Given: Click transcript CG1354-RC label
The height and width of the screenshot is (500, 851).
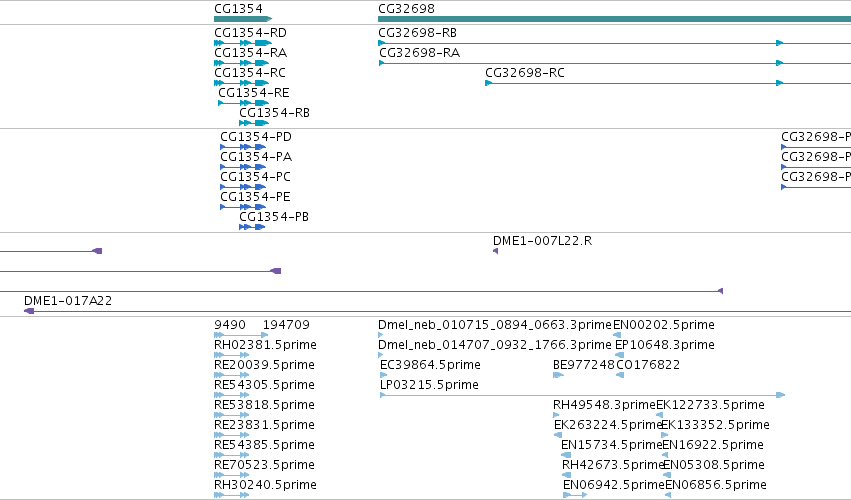Looking at the screenshot, I should pyautogui.click(x=250, y=73).
